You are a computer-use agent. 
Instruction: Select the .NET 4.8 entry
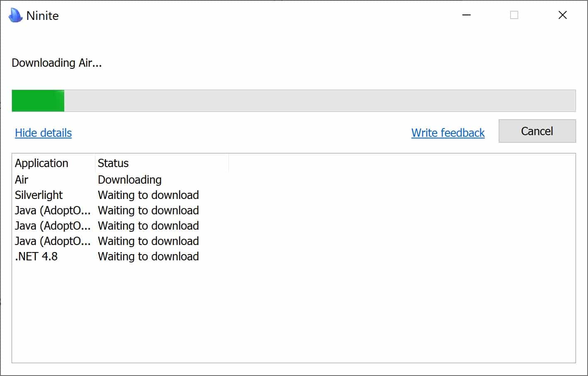pos(36,256)
